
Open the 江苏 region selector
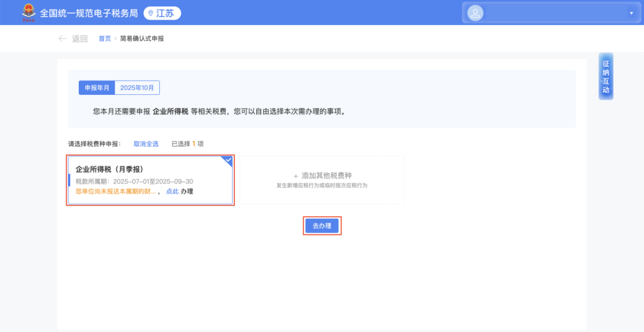pyautogui.click(x=162, y=13)
